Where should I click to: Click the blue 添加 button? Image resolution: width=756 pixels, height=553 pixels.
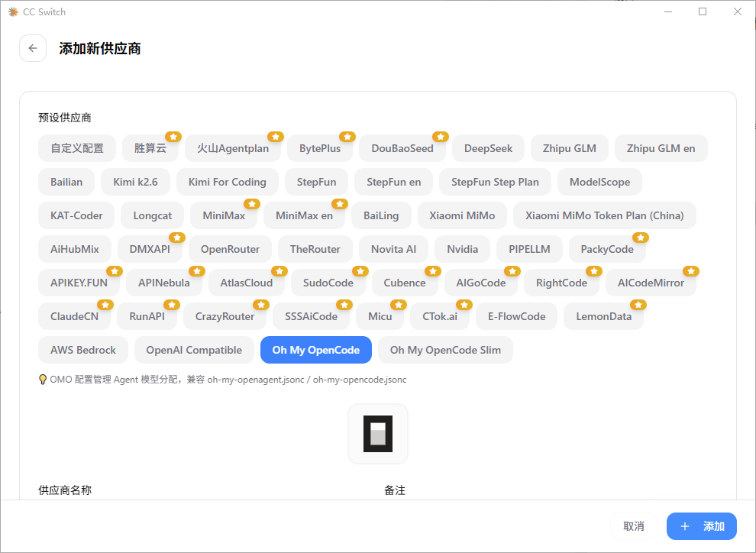click(x=702, y=526)
